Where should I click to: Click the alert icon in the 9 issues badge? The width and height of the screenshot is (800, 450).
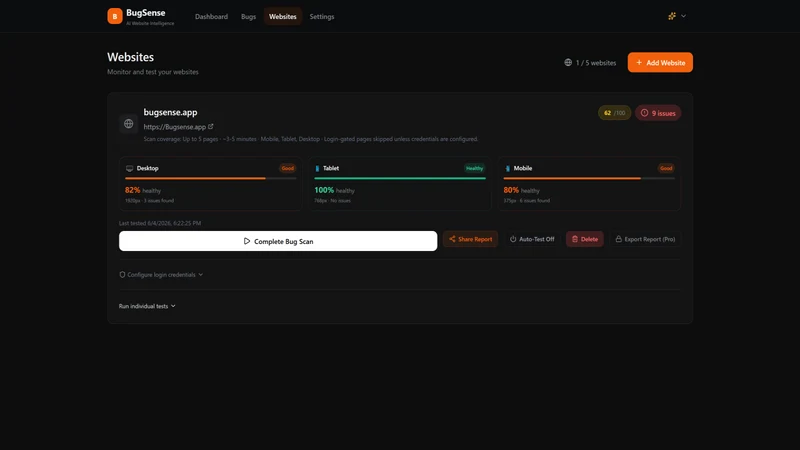pos(644,113)
